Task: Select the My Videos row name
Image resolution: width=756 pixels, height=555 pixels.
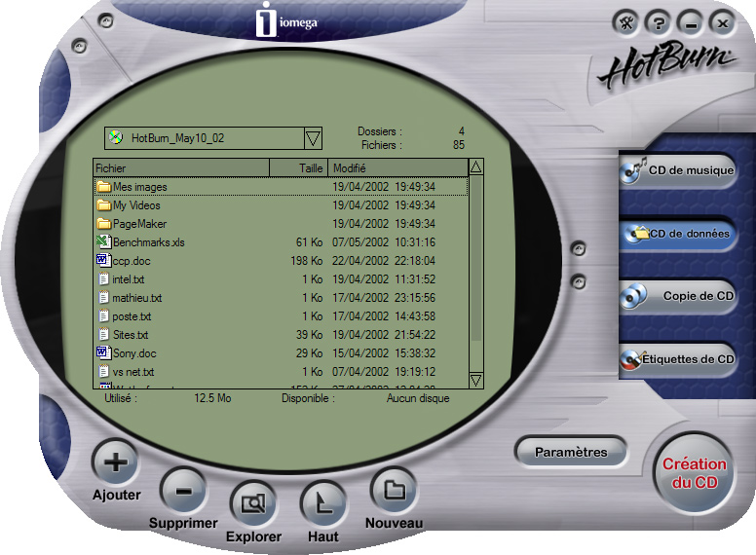Action: pos(136,205)
